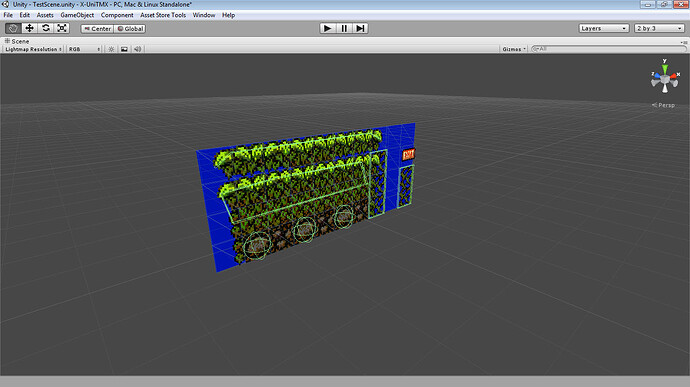Select the Hand tool

pyautogui.click(x=13, y=28)
